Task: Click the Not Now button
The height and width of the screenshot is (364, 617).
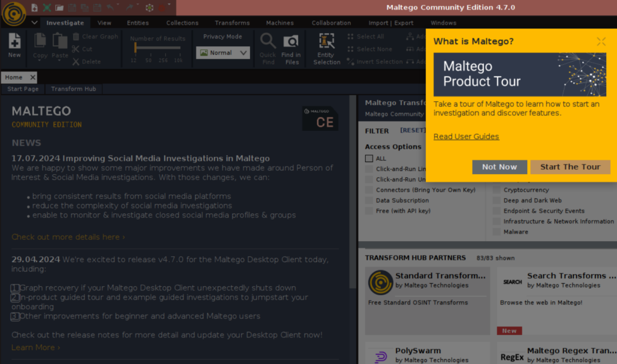Action: pyautogui.click(x=500, y=167)
